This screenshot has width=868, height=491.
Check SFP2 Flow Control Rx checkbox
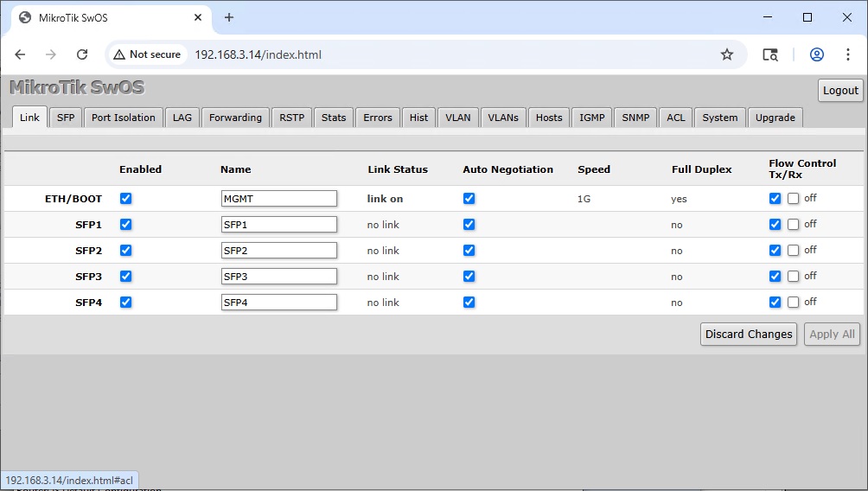click(794, 250)
